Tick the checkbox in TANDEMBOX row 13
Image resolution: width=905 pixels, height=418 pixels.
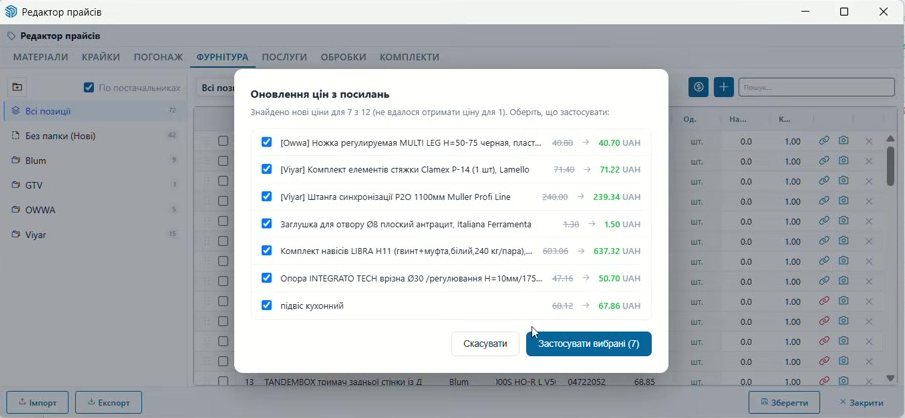pyautogui.click(x=223, y=381)
